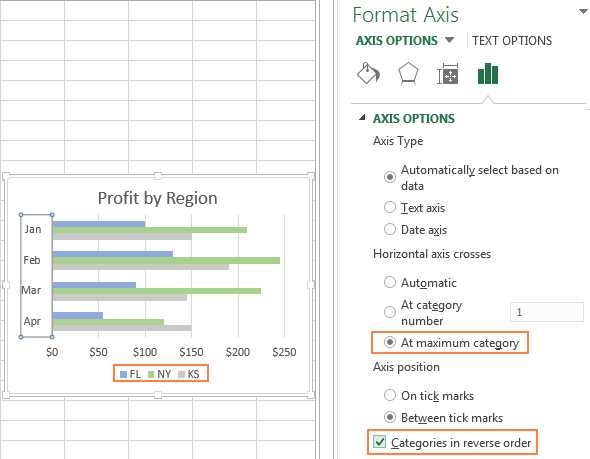
Task: Click the Mar axis label
Action: pyautogui.click(x=31, y=290)
